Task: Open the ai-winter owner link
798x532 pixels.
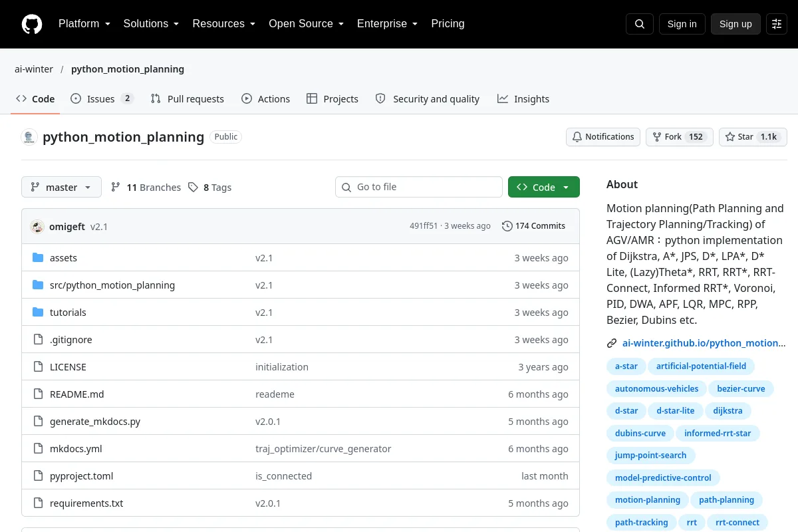Action: click(x=33, y=69)
